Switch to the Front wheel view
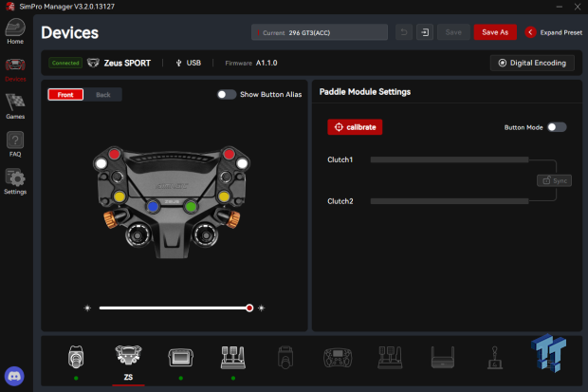This screenshot has width=588, height=392. 65,95
